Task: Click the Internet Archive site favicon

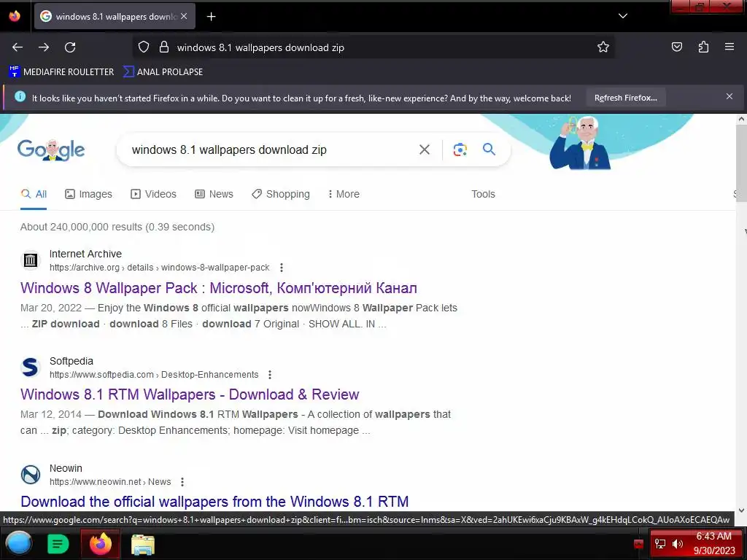Action: 31,260
